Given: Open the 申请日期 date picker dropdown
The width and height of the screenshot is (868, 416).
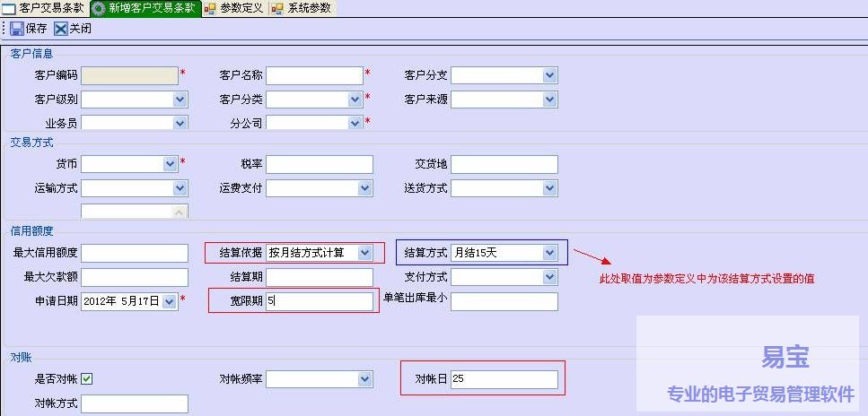Looking at the screenshot, I should pyautogui.click(x=170, y=301).
